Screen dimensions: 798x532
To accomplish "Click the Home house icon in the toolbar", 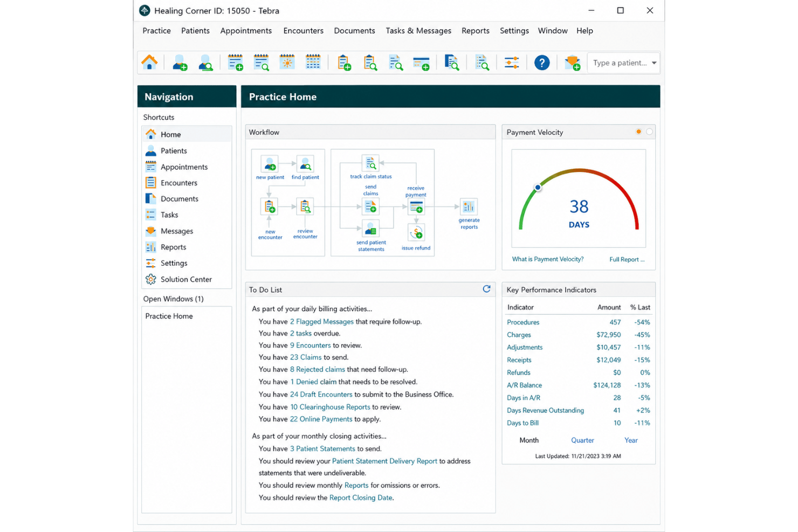I will [149, 63].
